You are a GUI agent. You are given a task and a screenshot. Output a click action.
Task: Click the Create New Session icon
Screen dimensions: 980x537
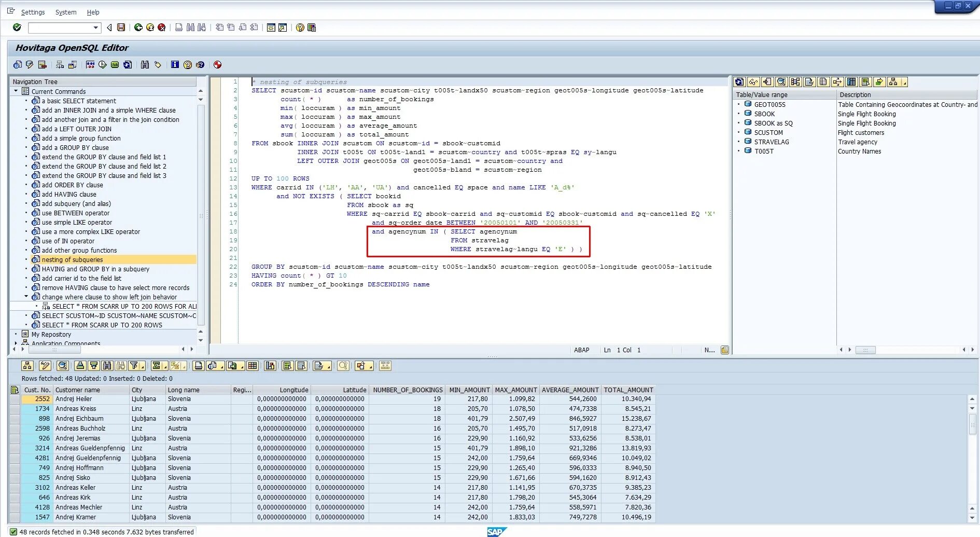tap(271, 27)
